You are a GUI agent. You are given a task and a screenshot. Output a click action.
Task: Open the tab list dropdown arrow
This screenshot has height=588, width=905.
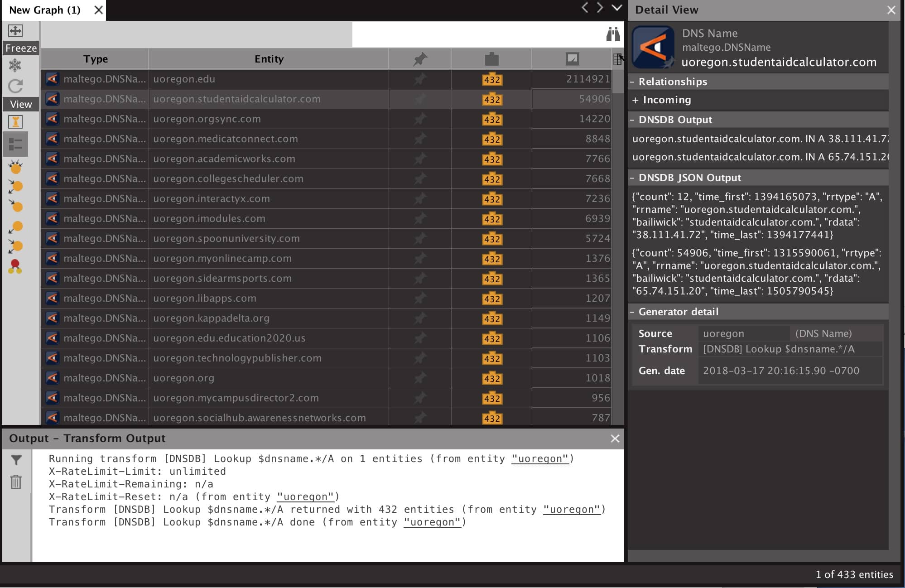pyautogui.click(x=617, y=8)
